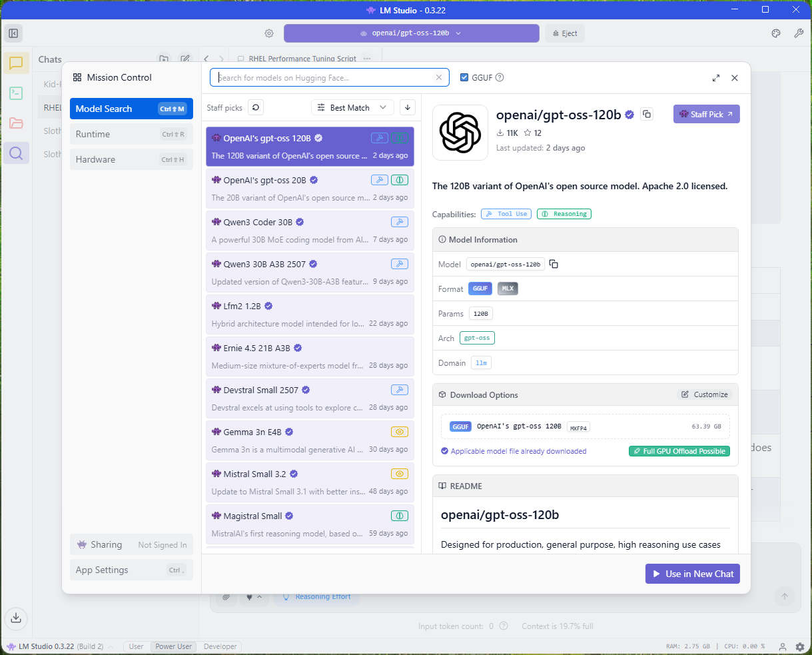Viewport: 812px width, 655px height.
Task: Switch to Developer mode in the status bar
Action: pyautogui.click(x=220, y=646)
